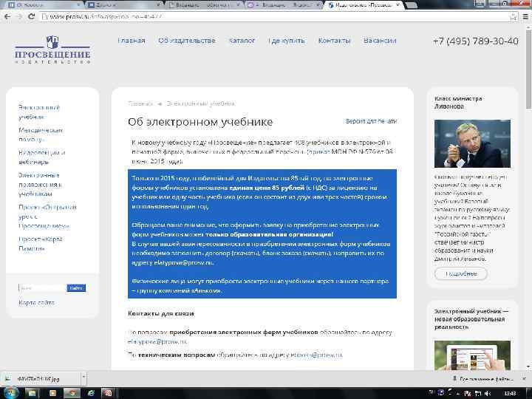This screenshot has width=532, height=399.
Task: Click the Версия для печати link
Action: (371, 121)
